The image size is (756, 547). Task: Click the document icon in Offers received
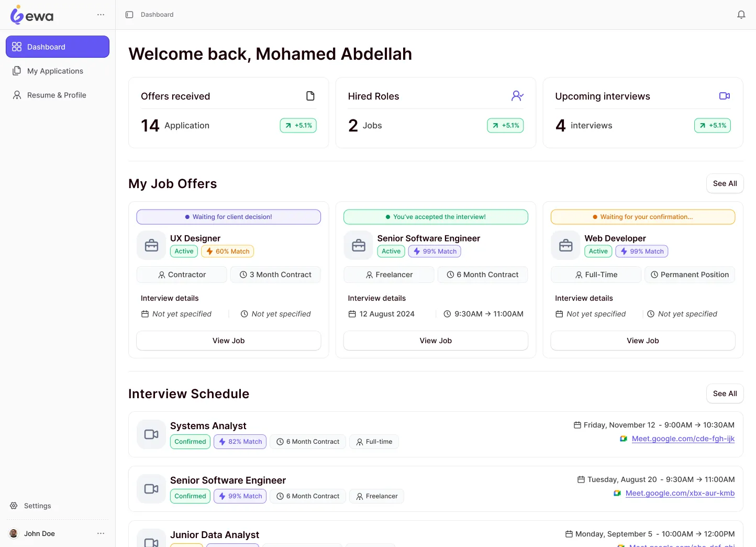[310, 96]
